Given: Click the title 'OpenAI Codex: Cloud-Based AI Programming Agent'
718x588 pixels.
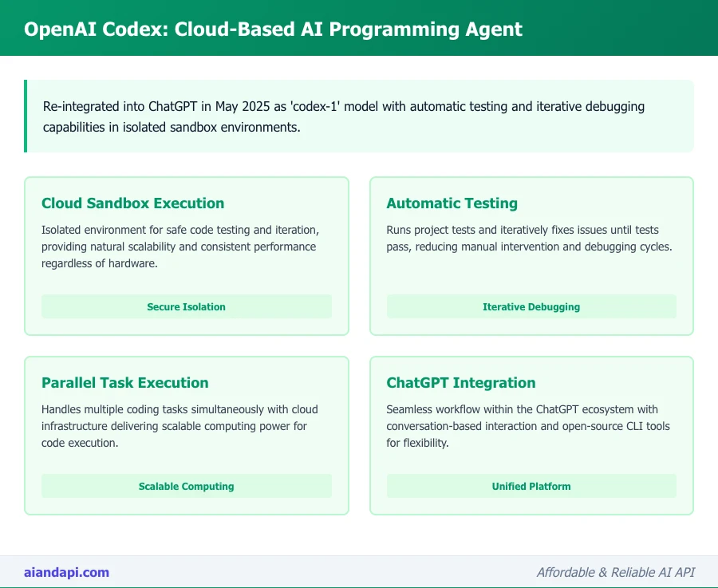Looking at the screenshot, I should click(273, 30).
